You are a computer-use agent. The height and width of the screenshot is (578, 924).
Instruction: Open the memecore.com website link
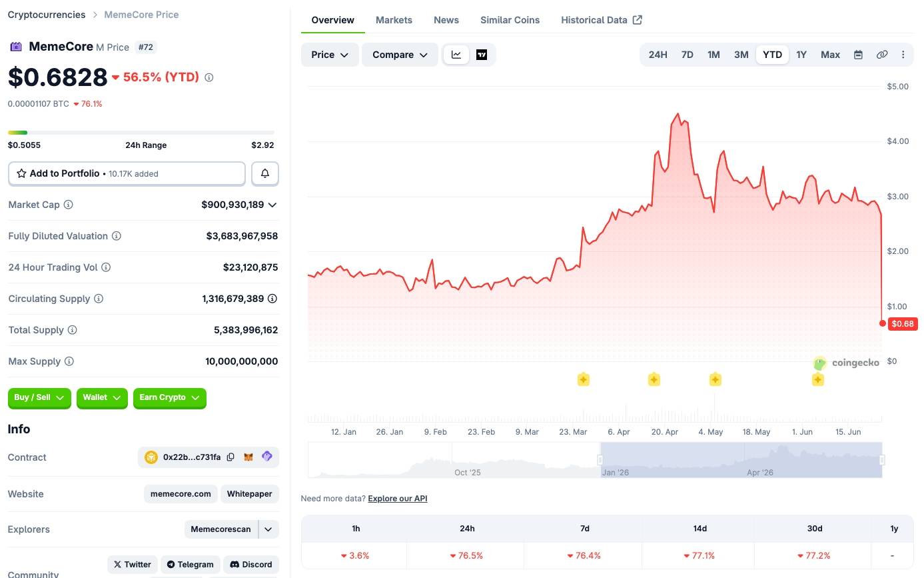coord(181,494)
